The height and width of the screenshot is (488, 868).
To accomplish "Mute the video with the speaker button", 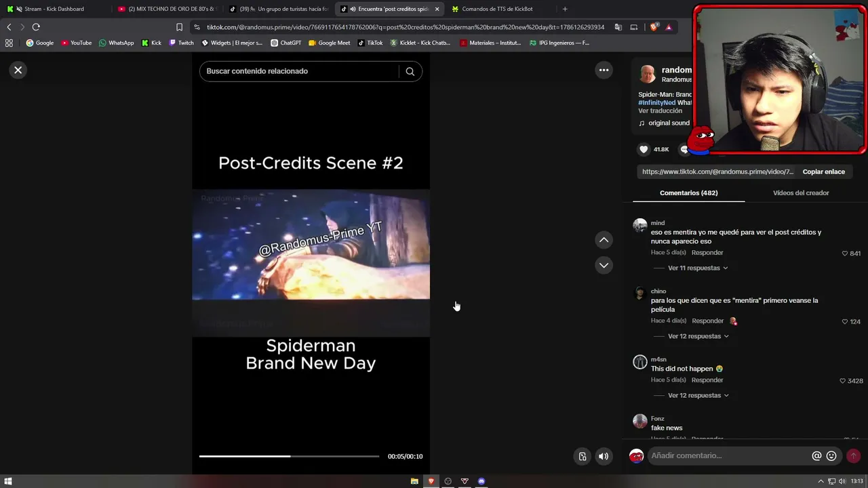I will 603,456.
